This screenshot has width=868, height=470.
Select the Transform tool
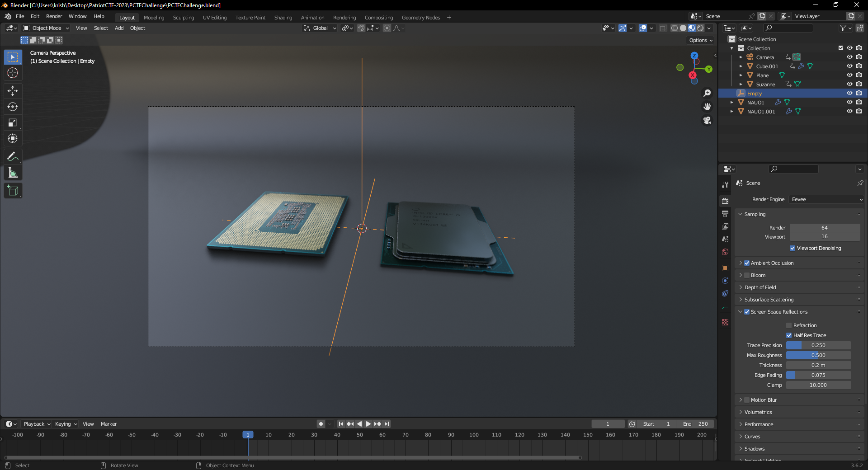(x=13, y=138)
